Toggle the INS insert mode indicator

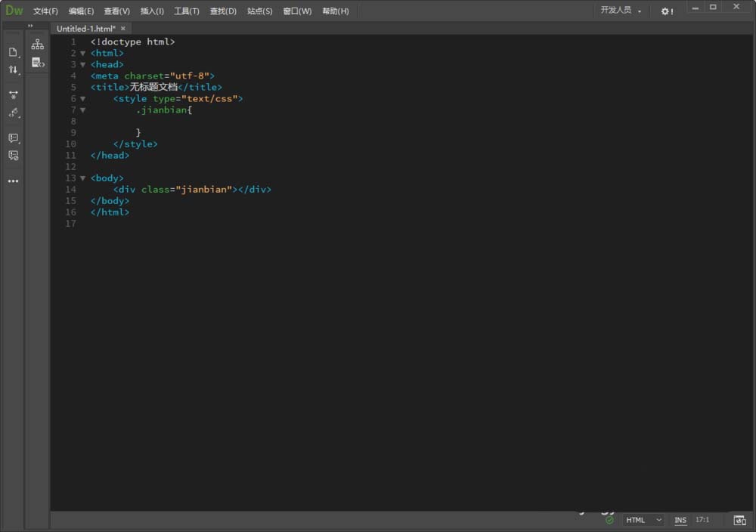[680, 520]
